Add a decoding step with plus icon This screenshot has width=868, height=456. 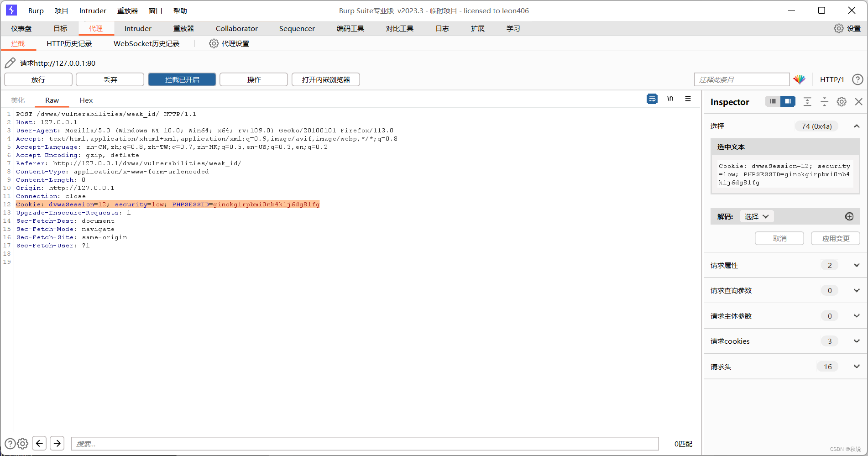(x=849, y=216)
